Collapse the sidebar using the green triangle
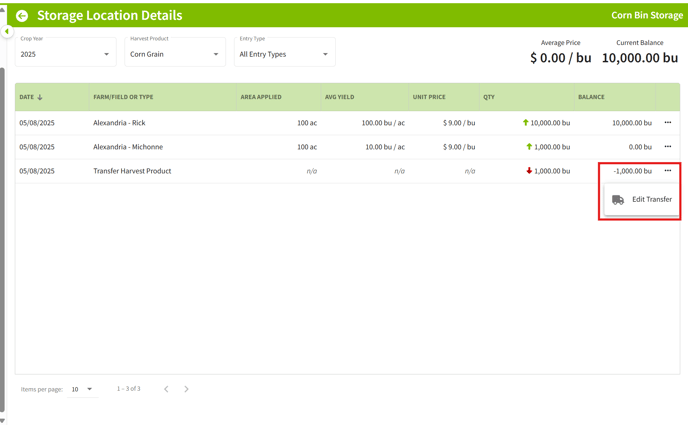 pyautogui.click(x=7, y=32)
